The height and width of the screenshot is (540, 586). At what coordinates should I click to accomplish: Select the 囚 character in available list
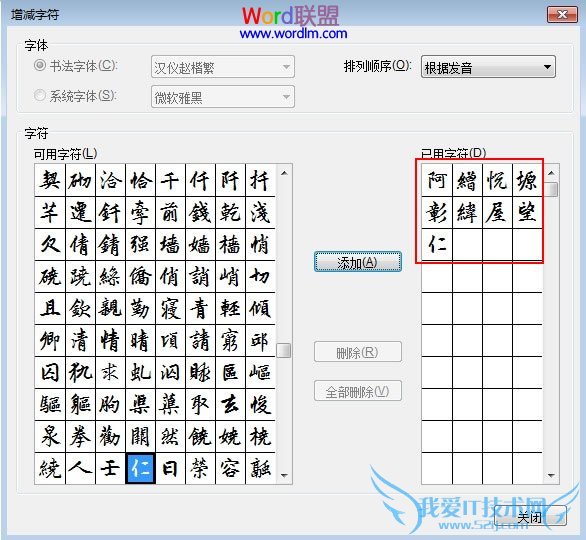(50, 372)
